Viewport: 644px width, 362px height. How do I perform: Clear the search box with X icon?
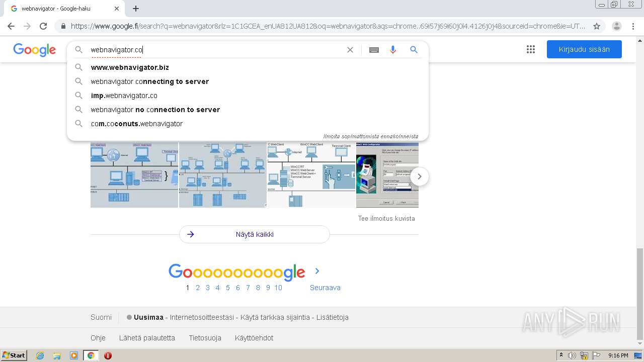point(350,50)
